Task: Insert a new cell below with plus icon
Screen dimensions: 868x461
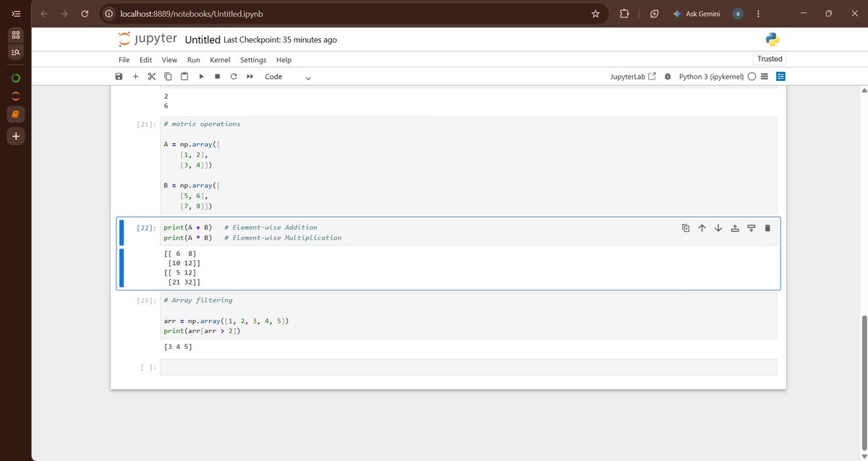Action: (x=135, y=77)
